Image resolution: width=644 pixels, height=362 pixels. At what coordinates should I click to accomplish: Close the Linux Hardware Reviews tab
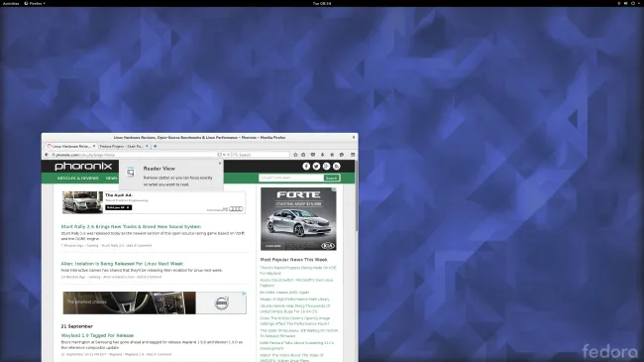(x=94, y=146)
